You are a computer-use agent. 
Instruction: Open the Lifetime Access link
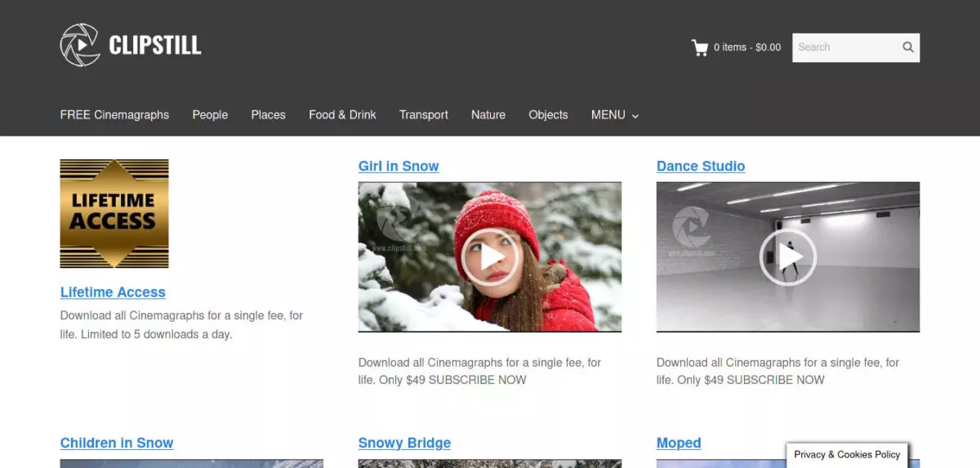(x=113, y=292)
